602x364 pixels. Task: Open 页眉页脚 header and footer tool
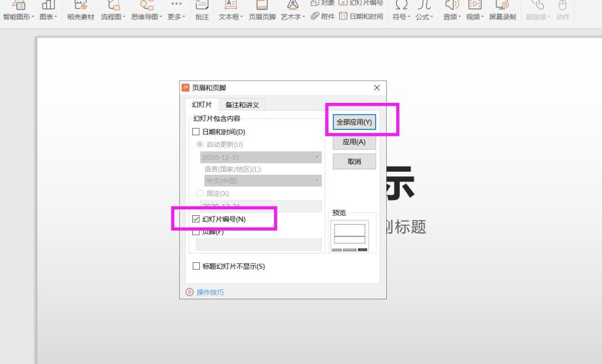(x=262, y=11)
